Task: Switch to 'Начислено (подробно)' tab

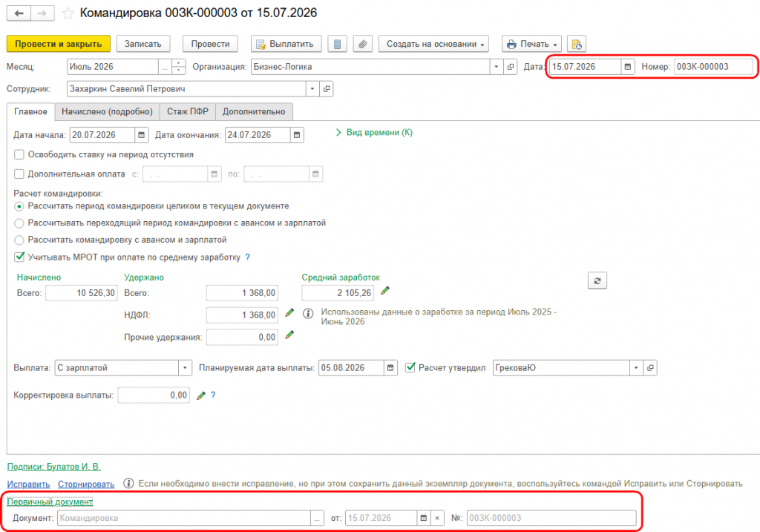Action: pyautogui.click(x=107, y=112)
